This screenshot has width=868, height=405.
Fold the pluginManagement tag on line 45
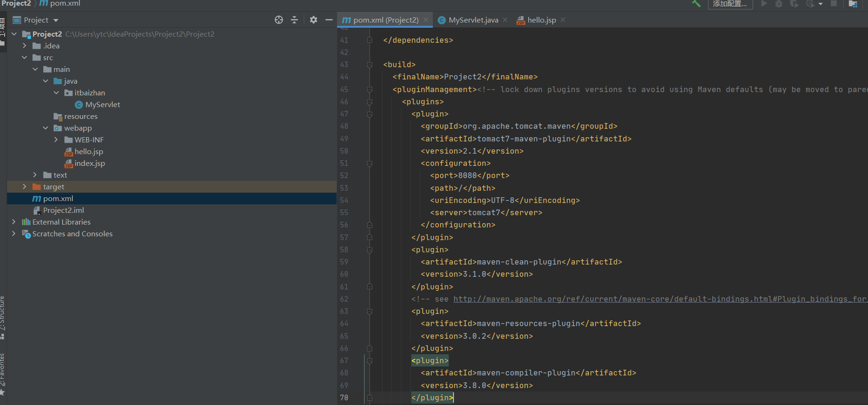(x=369, y=89)
